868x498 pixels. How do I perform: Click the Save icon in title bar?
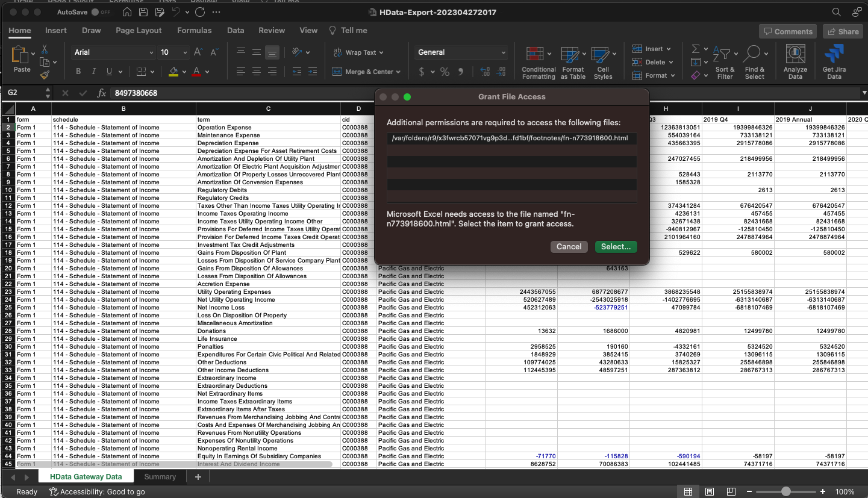coord(143,12)
